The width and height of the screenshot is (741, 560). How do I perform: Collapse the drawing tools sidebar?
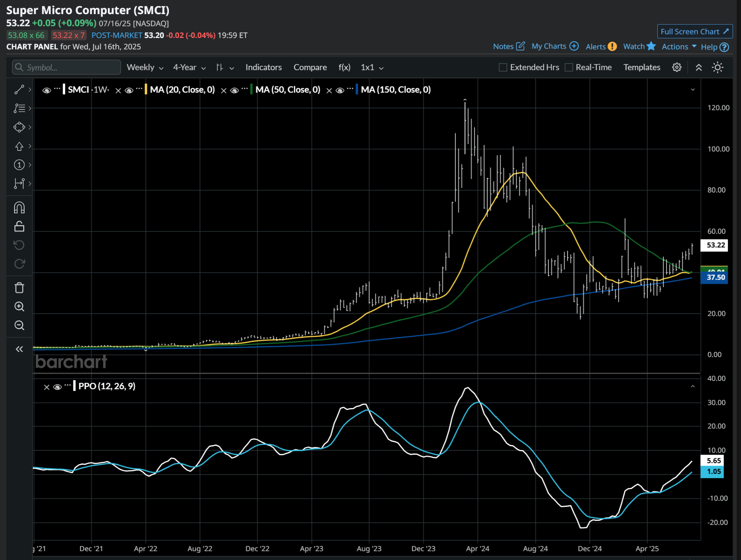(19, 349)
